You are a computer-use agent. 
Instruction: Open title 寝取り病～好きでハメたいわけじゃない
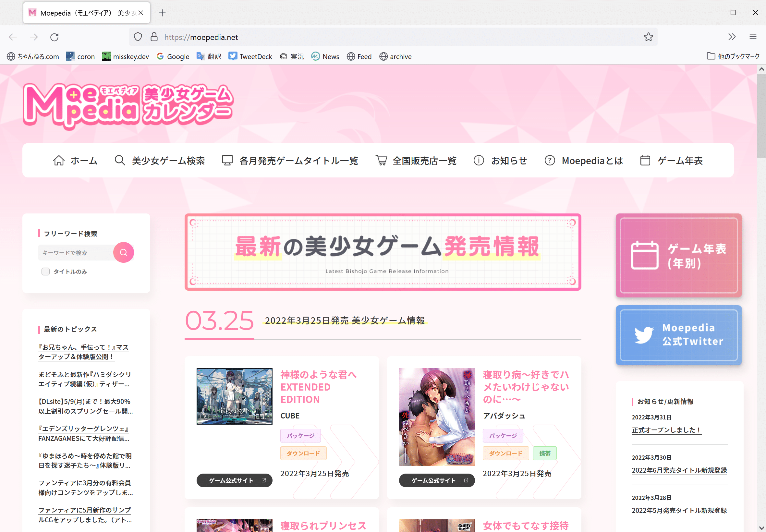tap(526, 387)
